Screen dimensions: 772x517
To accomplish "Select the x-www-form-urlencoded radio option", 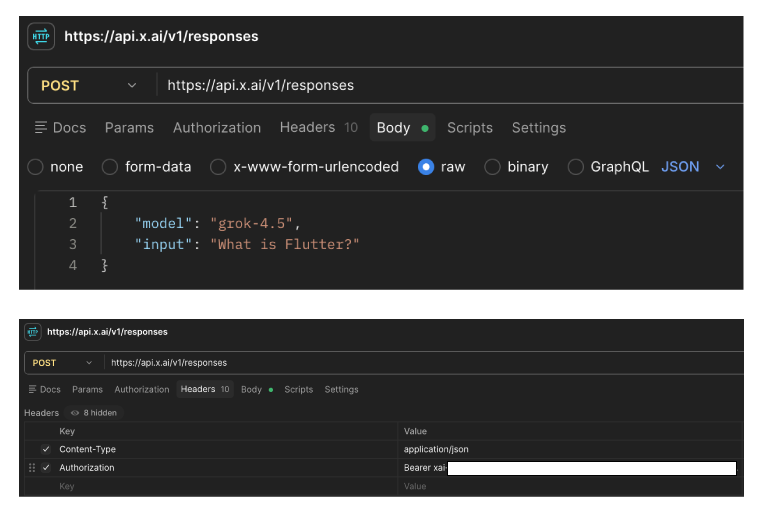I will pyautogui.click(x=218, y=167).
